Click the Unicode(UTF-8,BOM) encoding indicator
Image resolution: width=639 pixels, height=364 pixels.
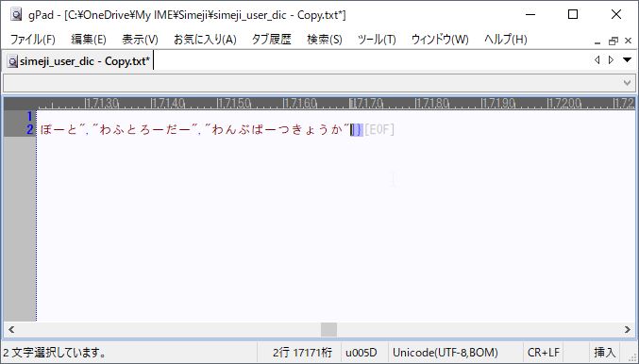pos(445,352)
